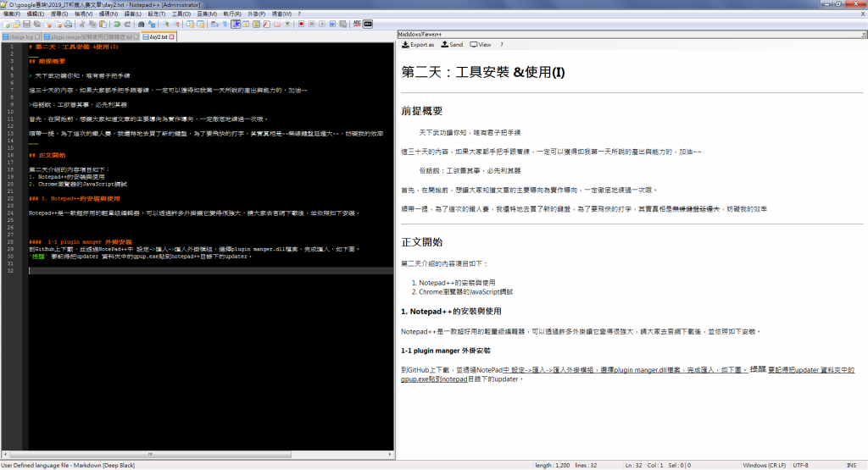Close the day2.txt tab
Screen dimensions: 868x470
point(171,37)
